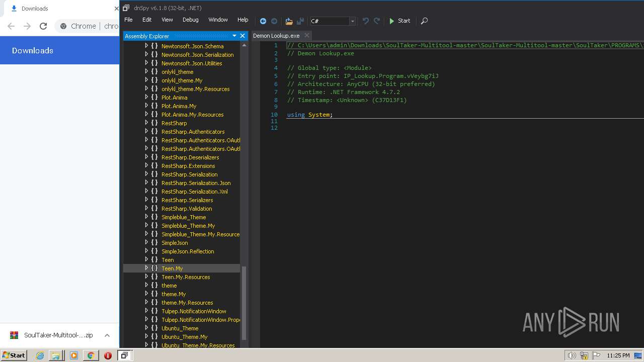The width and height of the screenshot is (644, 362).
Task: Open the media player from the taskbar
Action: (x=74, y=355)
